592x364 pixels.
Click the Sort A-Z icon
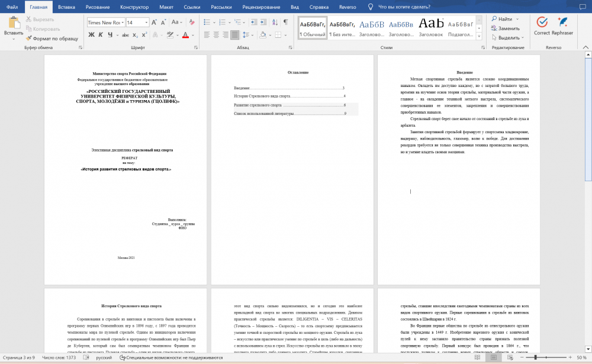[x=275, y=22]
